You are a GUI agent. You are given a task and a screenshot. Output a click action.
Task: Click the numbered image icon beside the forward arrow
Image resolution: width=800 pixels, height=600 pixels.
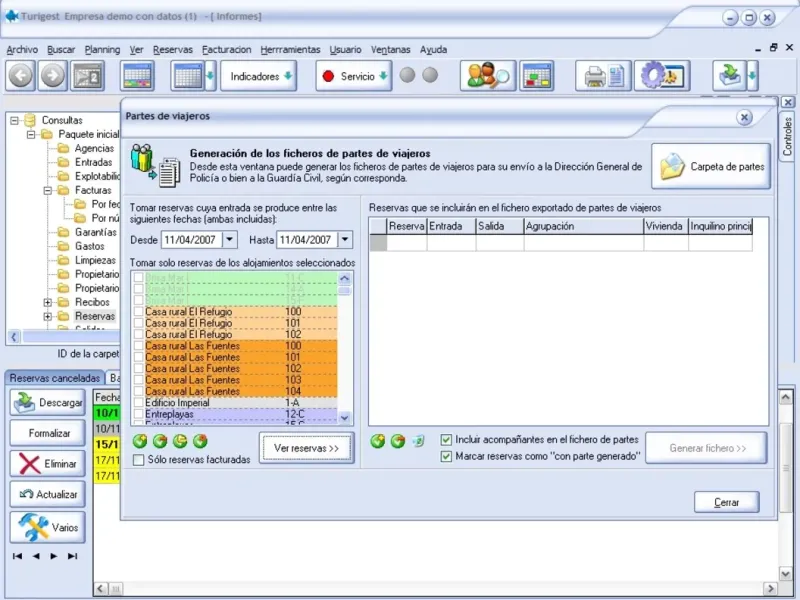87,76
